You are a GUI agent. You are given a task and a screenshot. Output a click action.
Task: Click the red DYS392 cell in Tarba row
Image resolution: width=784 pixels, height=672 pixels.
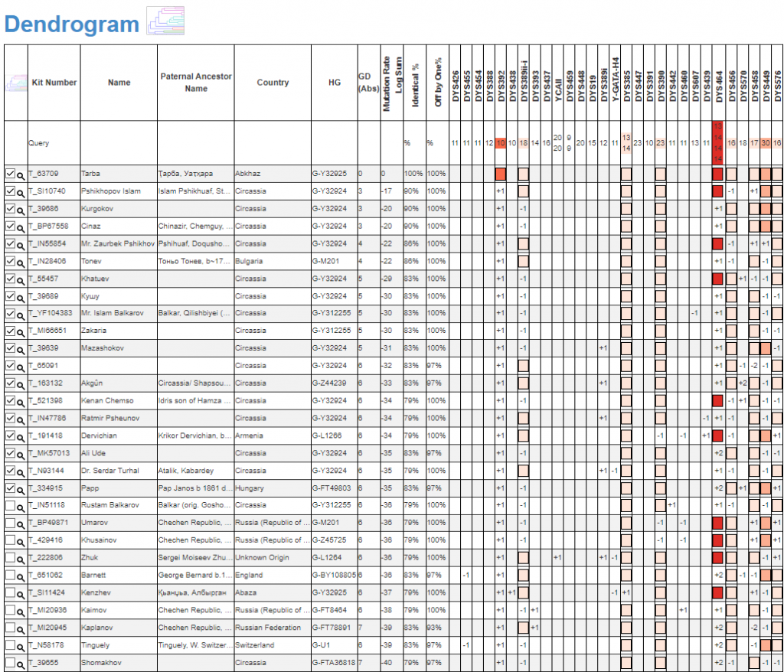pos(501,174)
